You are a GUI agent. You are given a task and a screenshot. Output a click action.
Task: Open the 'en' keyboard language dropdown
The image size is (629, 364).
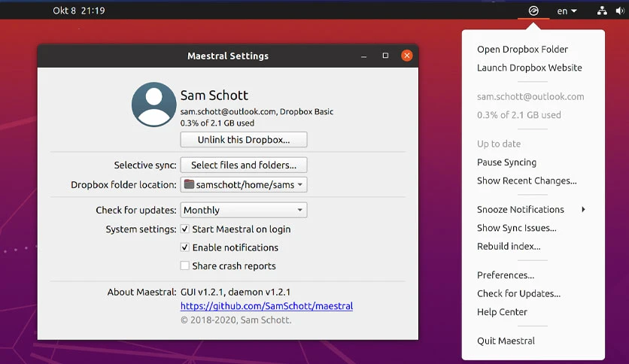pyautogui.click(x=567, y=11)
